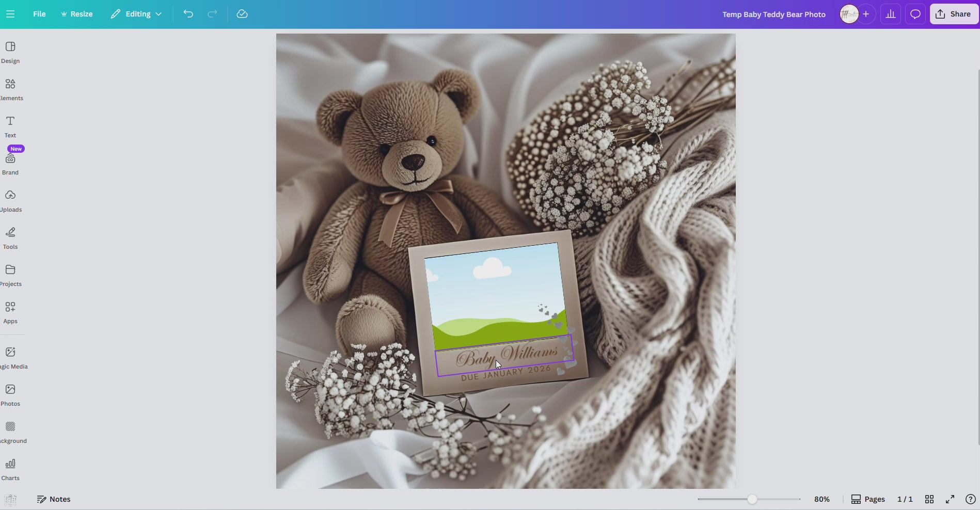Select the Baby Williams text on canvas
The height and width of the screenshot is (510, 980).
click(506, 356)
